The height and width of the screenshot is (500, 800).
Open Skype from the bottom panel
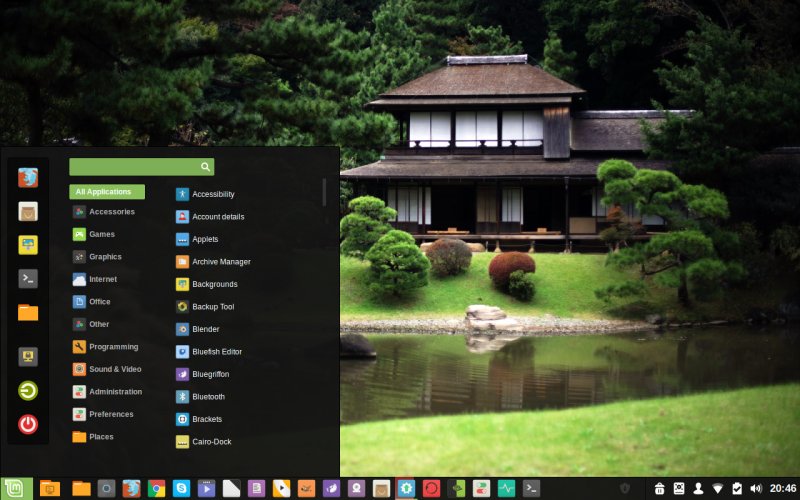tap(181, 488)
